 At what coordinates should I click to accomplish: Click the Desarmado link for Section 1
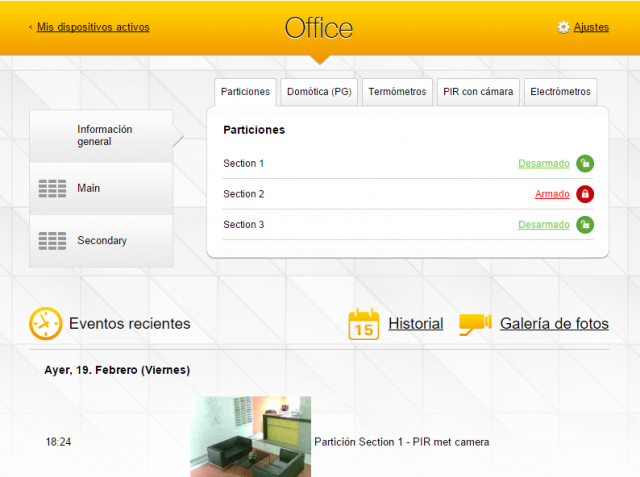point(543,163)
